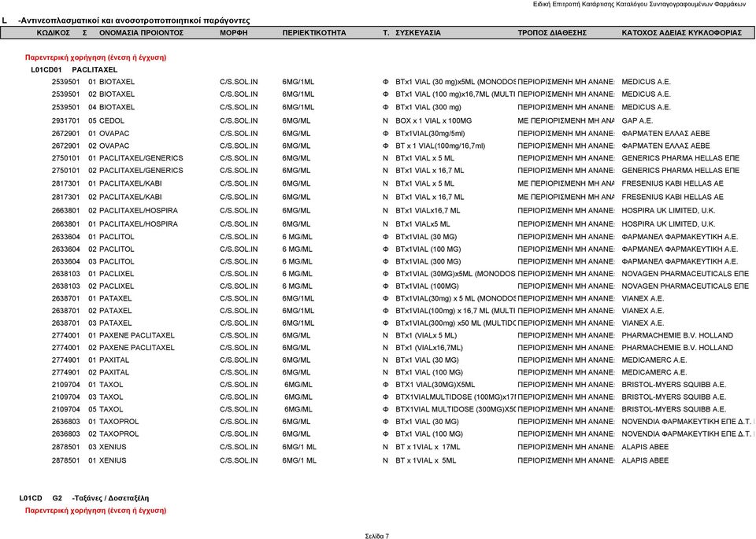Select PACLIXEL packaging BTx1VIAL (100MG)
The width and height of the screenshot is (756, 539).
click(427, 286)
